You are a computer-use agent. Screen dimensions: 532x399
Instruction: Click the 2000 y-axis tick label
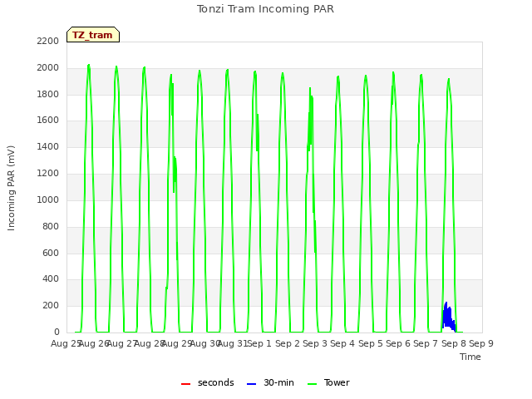48,67
